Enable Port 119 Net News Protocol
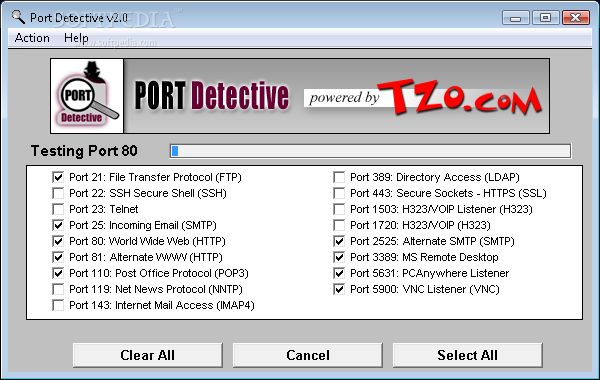 coord(58,289)
